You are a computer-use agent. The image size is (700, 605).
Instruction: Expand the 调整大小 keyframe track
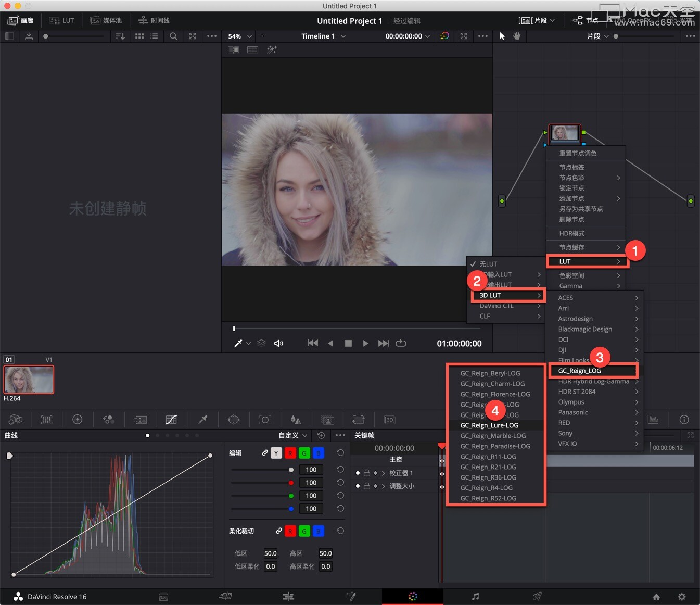pyautogui.click(x=384, y=486)
